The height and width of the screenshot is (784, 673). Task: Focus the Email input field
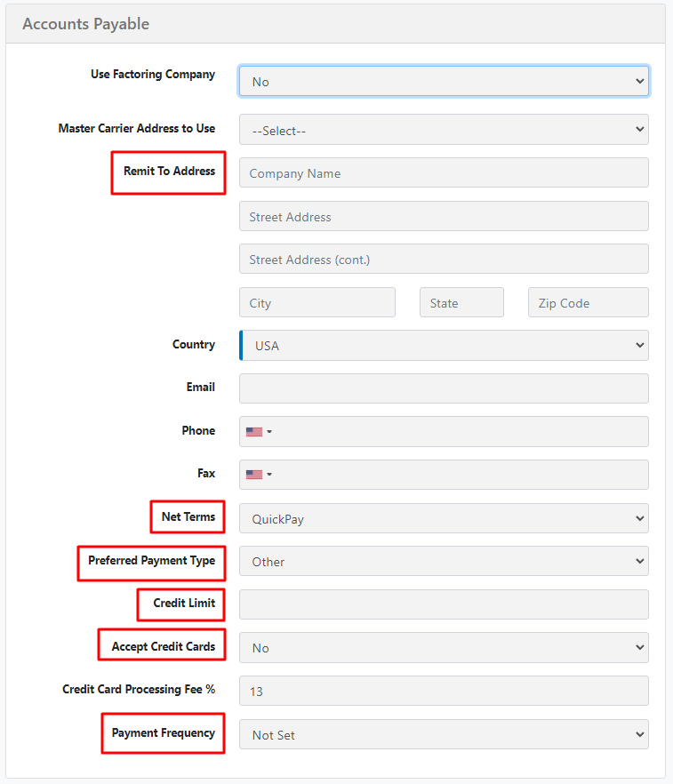tap(444, 388)
